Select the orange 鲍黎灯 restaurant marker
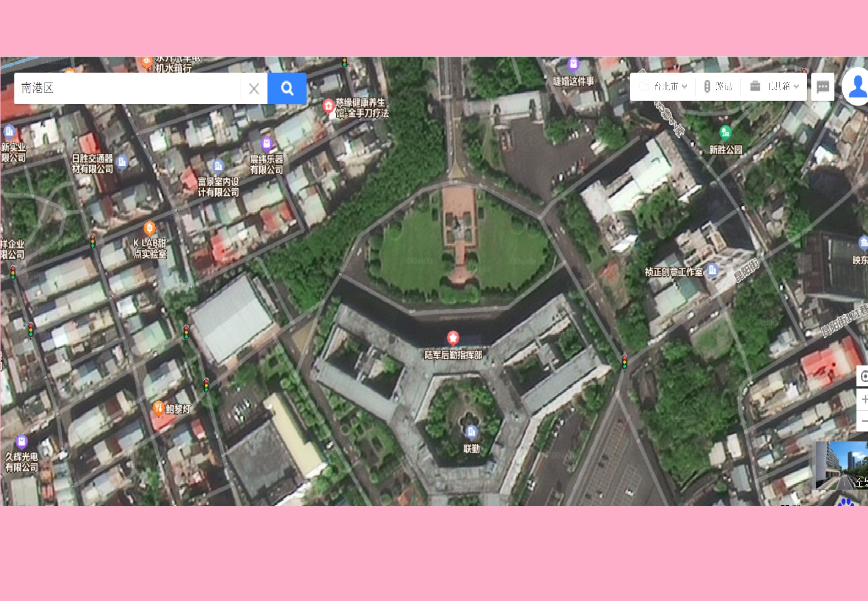 (159, 408)
